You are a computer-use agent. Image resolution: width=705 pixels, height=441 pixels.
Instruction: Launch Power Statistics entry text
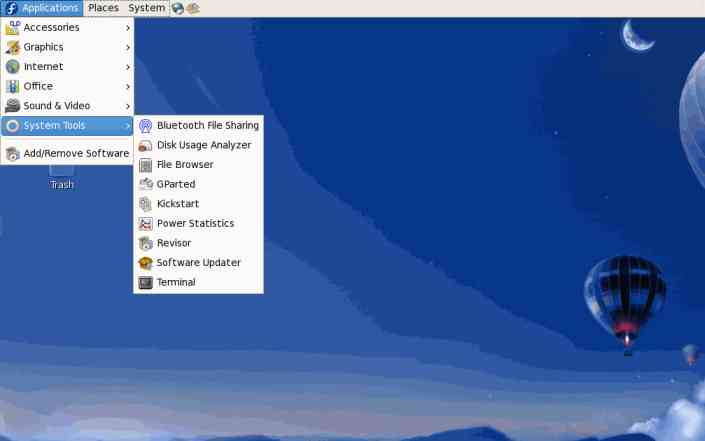click(x=196, y=223)
